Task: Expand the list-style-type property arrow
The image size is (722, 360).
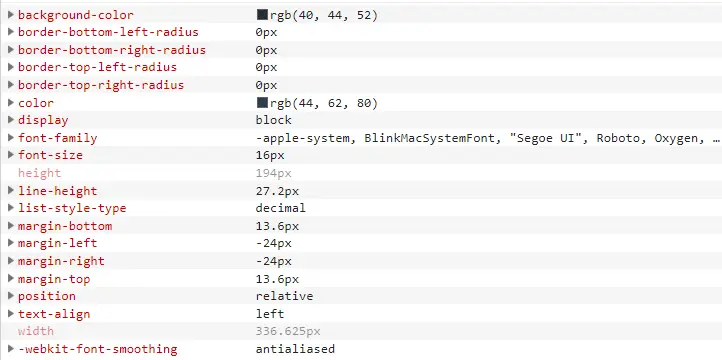Action: click(11, 208)
